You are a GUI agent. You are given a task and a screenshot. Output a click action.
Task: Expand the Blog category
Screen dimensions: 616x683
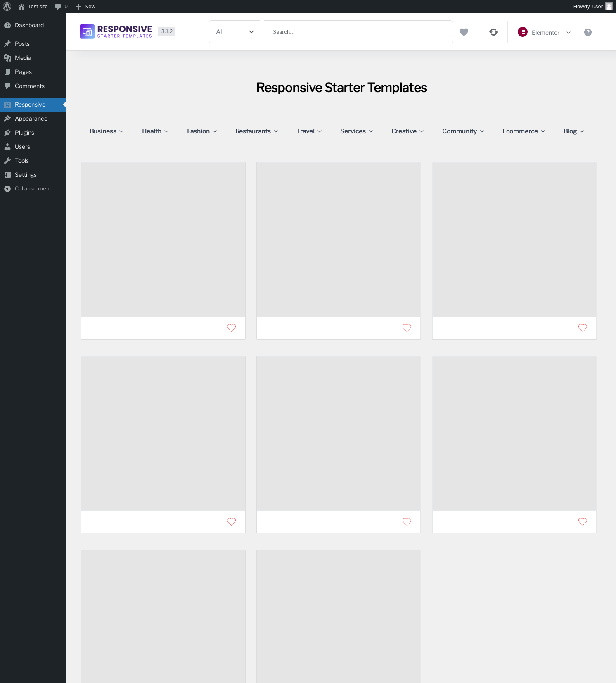click(x=574, y=131)
